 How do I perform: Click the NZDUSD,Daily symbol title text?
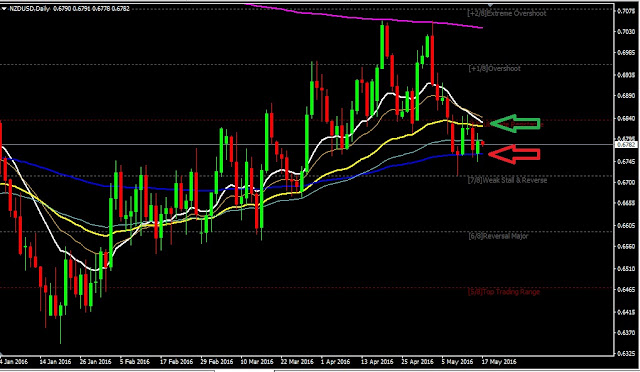pos(29,9)
